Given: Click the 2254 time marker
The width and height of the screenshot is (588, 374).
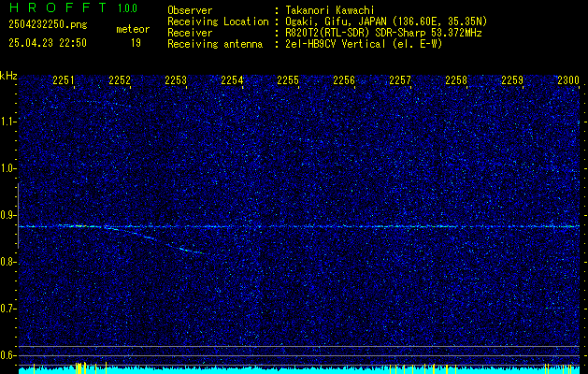Looking at the screenshot, I should pyautogui.click(x=232, y=79).
